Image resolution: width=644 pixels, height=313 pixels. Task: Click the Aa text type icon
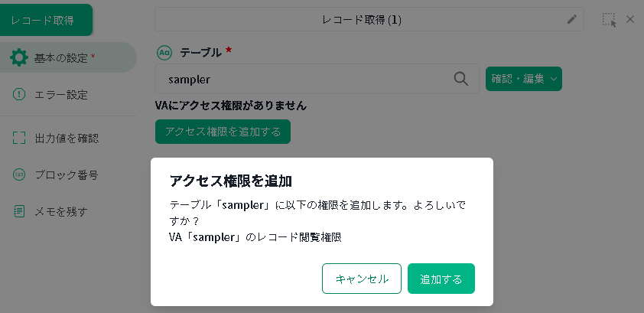point(164,53)
